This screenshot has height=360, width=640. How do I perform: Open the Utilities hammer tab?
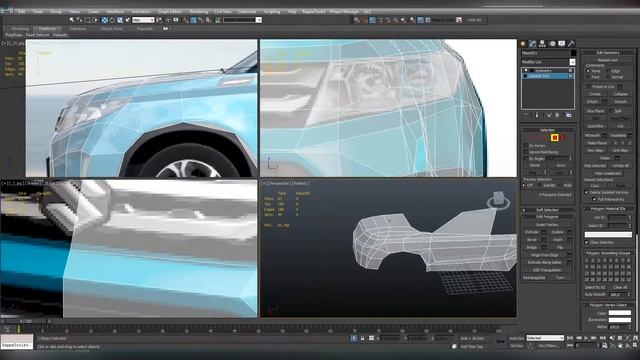(x=571, y=44)
